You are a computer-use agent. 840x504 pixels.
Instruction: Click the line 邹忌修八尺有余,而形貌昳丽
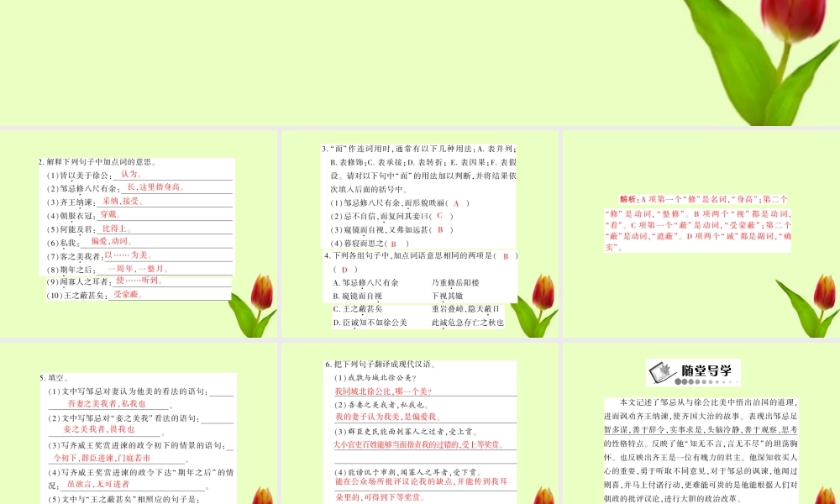coord(400,203)
